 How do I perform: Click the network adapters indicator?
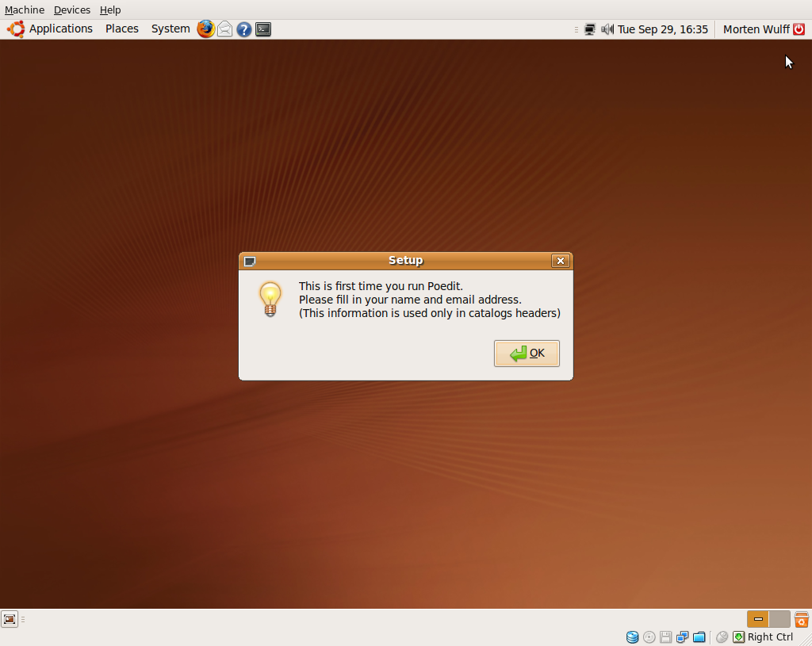point(683,637)
